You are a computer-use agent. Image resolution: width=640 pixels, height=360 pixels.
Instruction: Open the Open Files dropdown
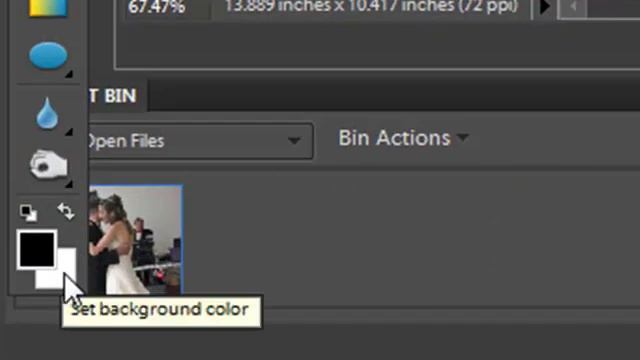click(x=200, y=141)
